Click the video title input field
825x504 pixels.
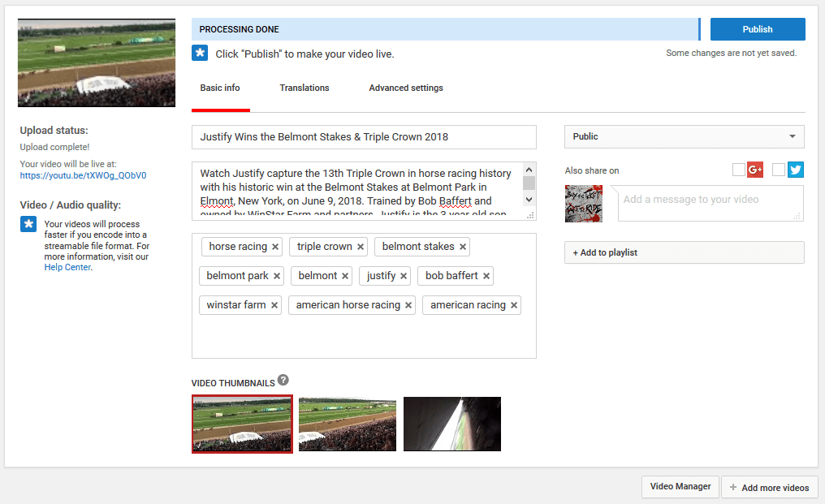click(x=364, y=137)
